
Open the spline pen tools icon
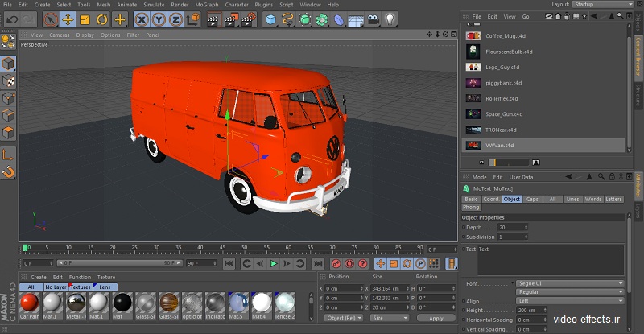(x=288, y=19)
